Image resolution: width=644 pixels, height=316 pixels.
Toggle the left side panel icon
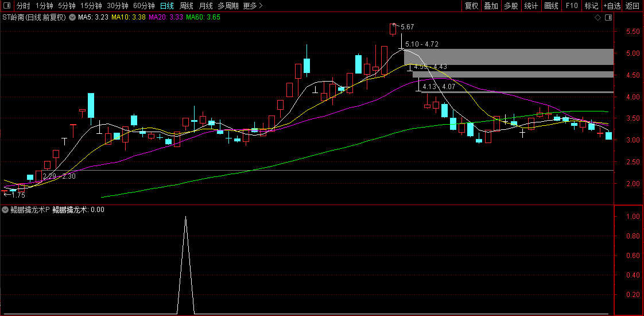pyautogui.click(x=7, y=6)
